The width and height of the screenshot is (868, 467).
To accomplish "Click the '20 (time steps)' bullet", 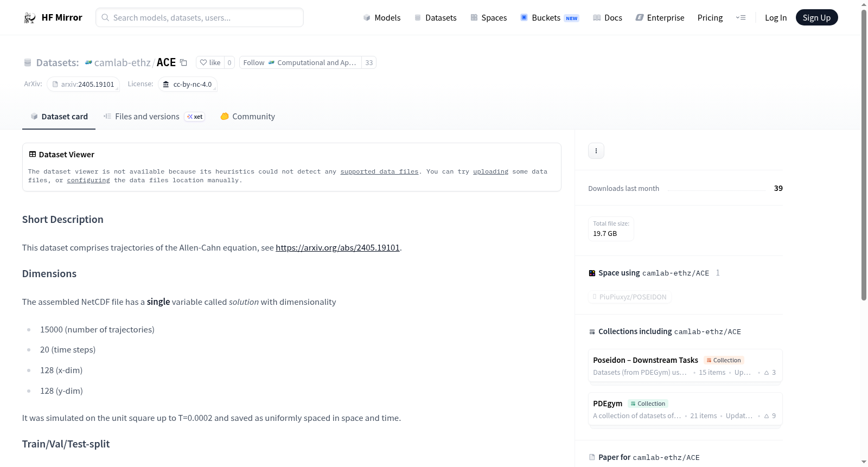I will tap(68, 350).
